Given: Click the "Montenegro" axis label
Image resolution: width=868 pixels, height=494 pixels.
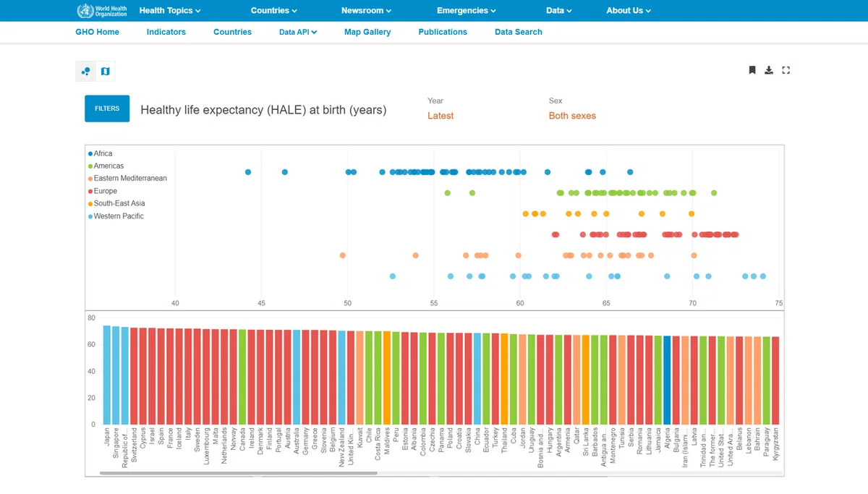Looking at the screenshot, I should [613, 446].
